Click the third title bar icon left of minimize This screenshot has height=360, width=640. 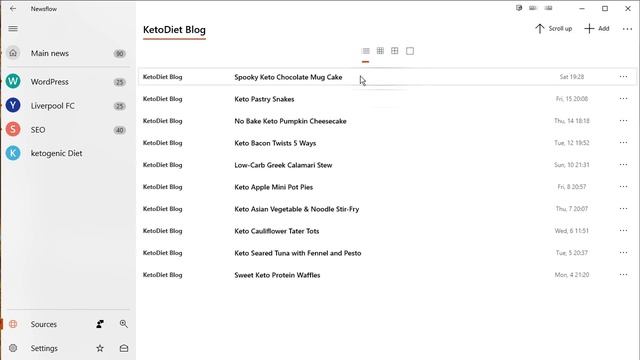point(549,8)
